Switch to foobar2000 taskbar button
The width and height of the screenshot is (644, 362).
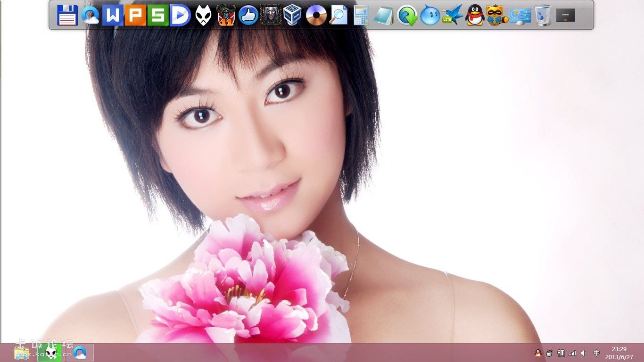tap(50, 353)
